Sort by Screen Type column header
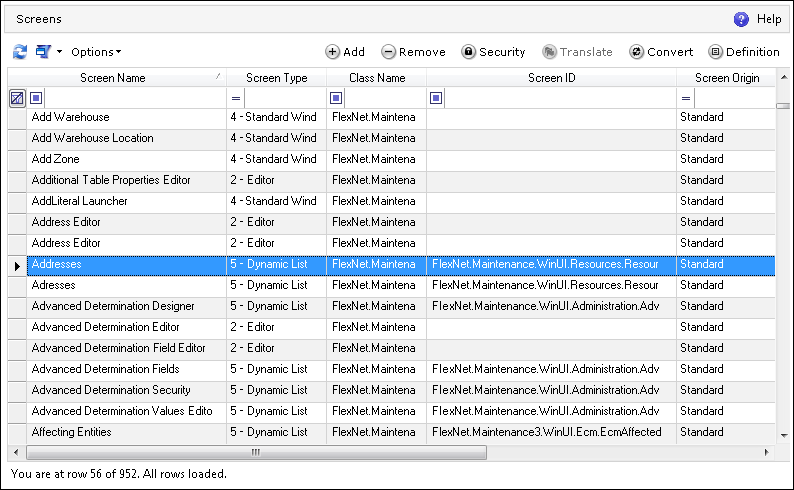The image size is (794, 490). (x=276, y=77)
